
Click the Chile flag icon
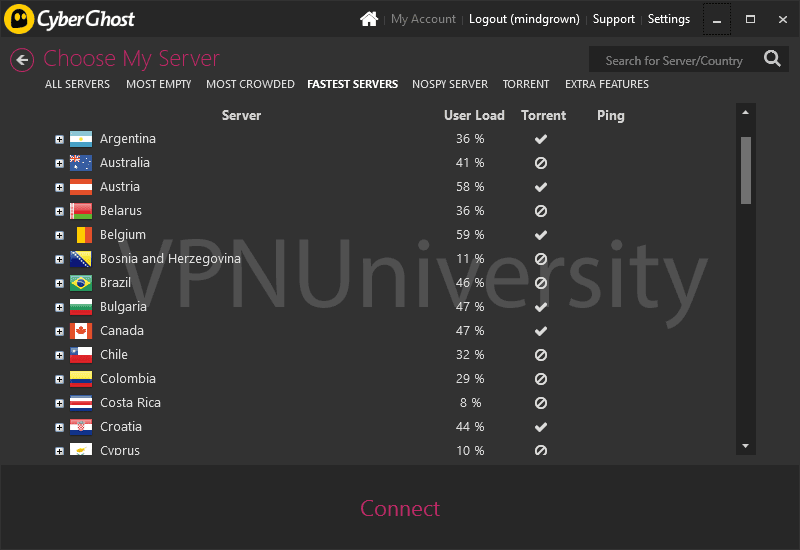point(81,355)
